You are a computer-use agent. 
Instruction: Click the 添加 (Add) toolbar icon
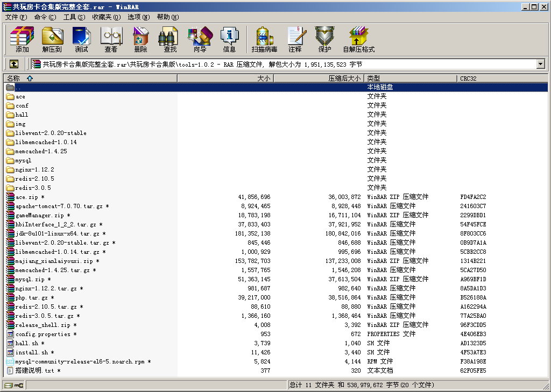(22, 39)
